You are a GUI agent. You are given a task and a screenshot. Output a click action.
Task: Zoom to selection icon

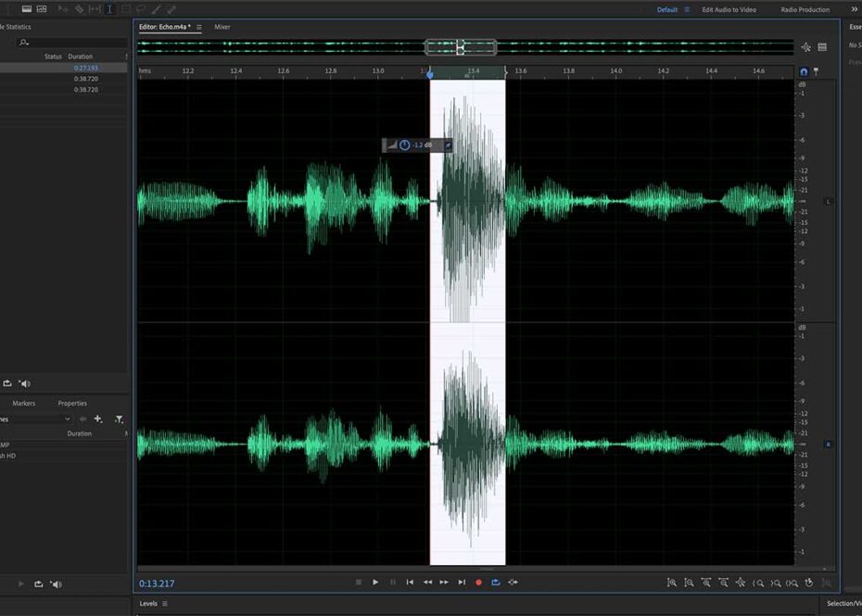coord(792,583)
